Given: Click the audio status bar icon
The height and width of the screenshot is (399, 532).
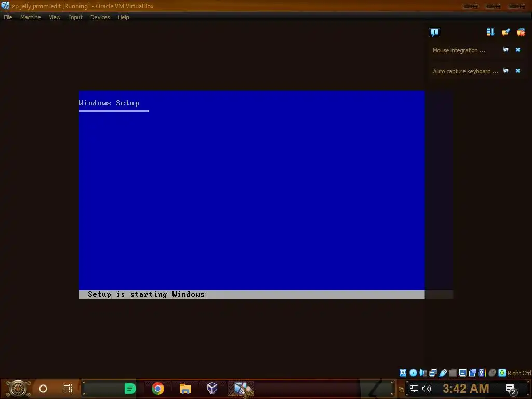Looking at the screenshot, I should (x=423, y=373).
